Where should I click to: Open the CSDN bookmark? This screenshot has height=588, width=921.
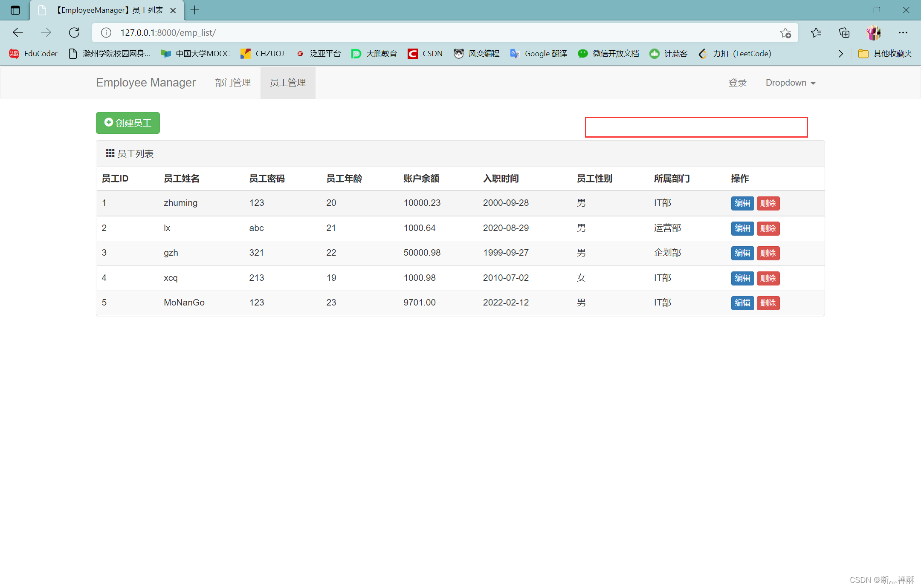(425, 54)
